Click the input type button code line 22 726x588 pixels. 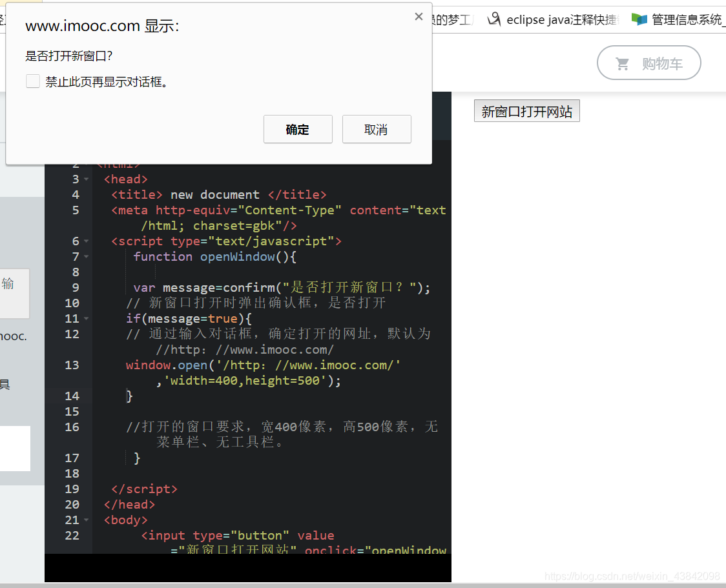(238, 536)
